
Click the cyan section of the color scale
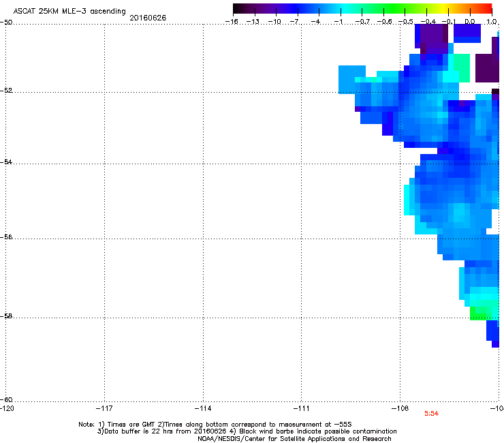(x=345, y=8)
